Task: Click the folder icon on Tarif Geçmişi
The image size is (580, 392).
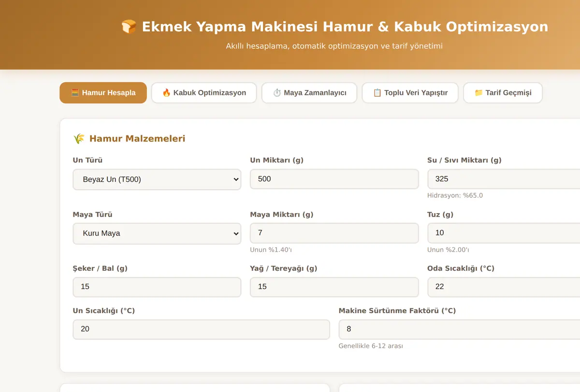Action: 478,93
